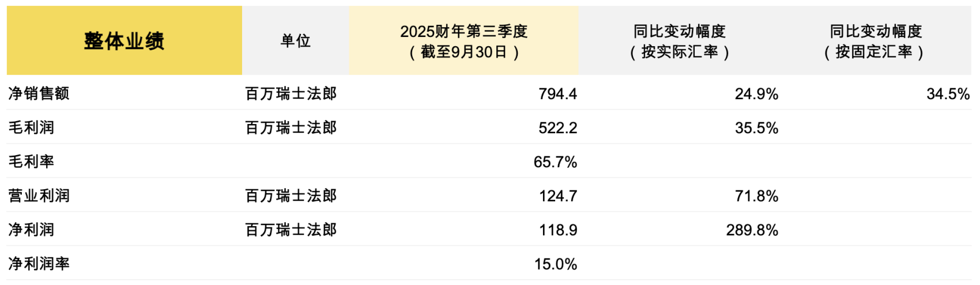Screen dimensions: 980x285
Task: Click the 按固定汇率 column header
Action: click(x=875, y=41)
